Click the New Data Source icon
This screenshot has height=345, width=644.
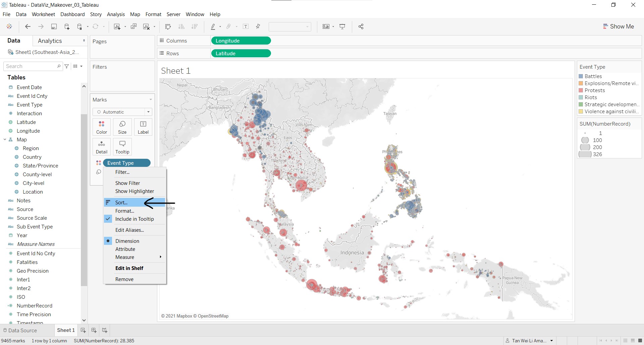[x=67, y=27]
